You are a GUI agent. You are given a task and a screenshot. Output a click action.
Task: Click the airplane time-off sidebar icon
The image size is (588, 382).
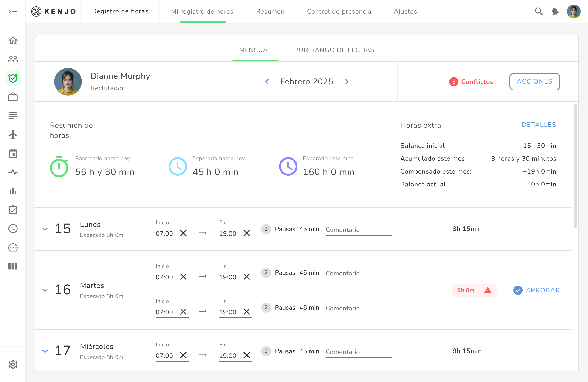(13, 135)
